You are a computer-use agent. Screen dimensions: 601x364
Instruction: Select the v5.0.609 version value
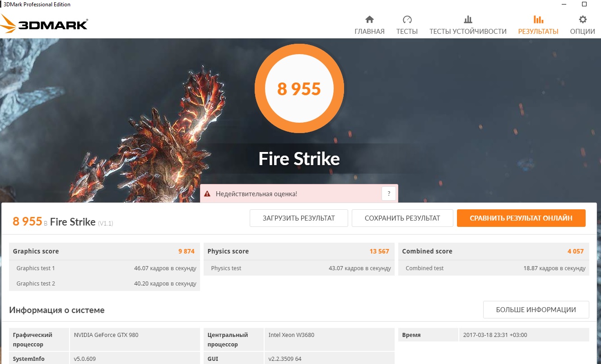pos(85,359)
